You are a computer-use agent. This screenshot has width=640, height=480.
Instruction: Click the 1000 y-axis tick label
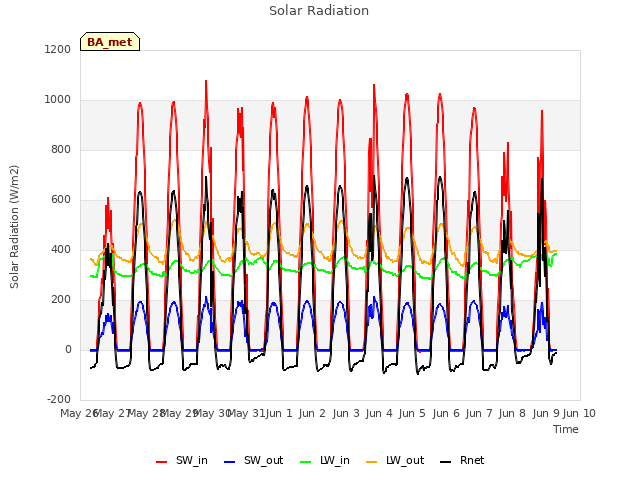(x=58, y=100)
